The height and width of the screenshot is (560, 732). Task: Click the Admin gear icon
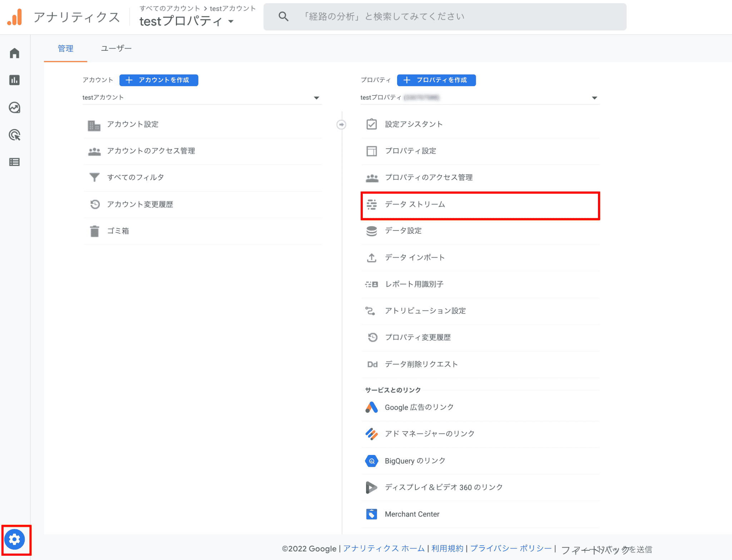click(x=15, y=539)
